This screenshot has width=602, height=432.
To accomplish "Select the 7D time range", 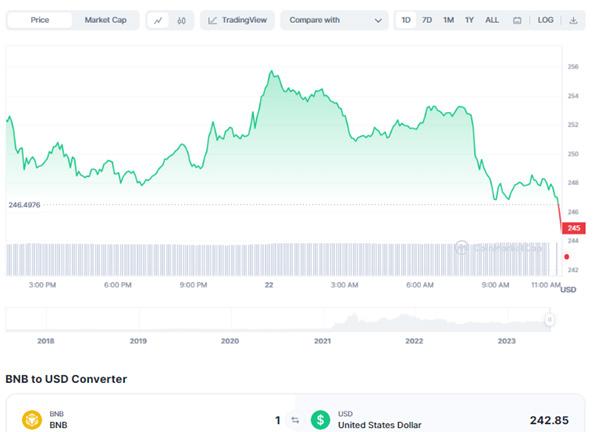I will (427, 20).
